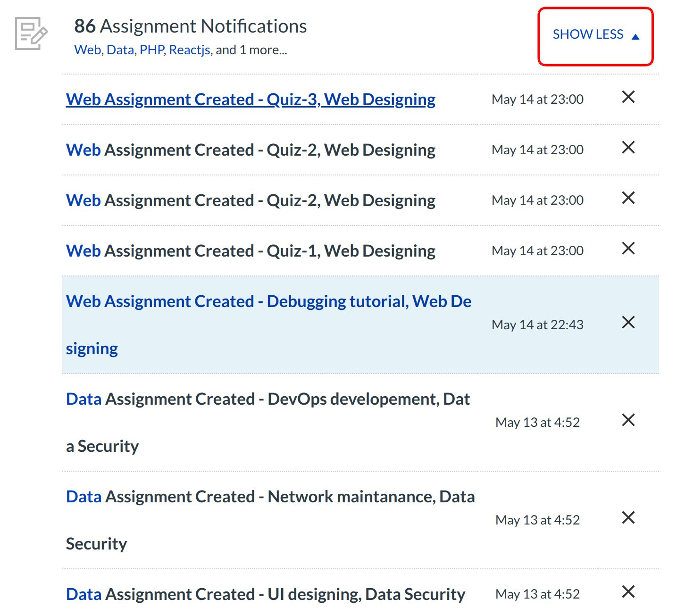This screenshot has height=616, width=677.
Task: Open the UI designing assignment link
Action: pos(265,595)
